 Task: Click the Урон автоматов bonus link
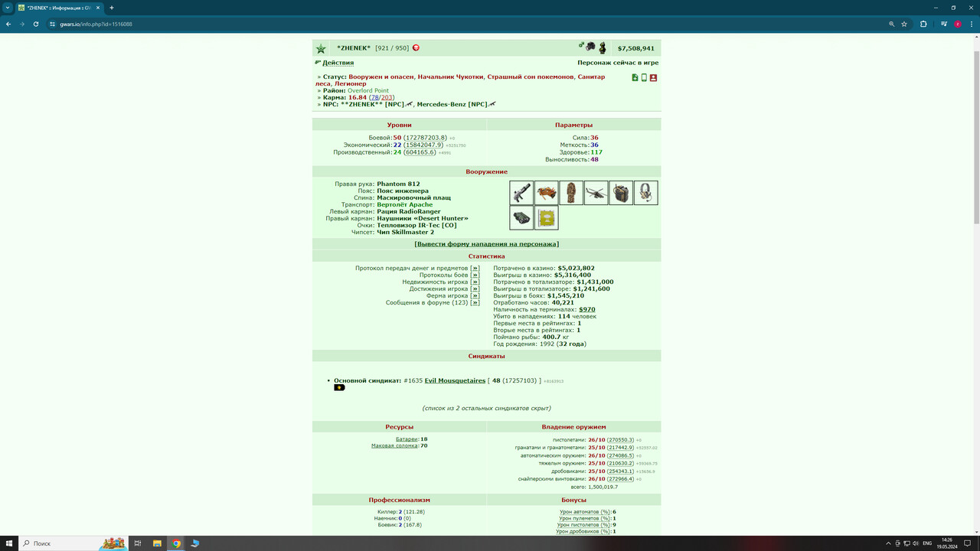coord(585,512)
